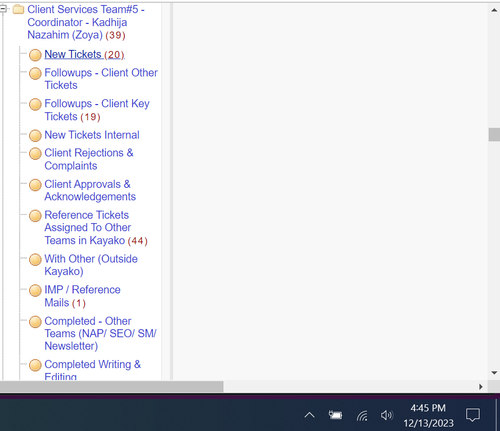Click icon beside Followups - Client Key Tickets
Screen dimensions: 500x431
35,104
